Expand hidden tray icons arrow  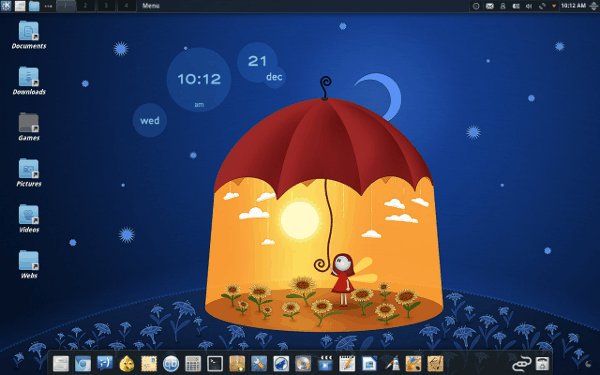pyautogui.click(x=553, y=6)
